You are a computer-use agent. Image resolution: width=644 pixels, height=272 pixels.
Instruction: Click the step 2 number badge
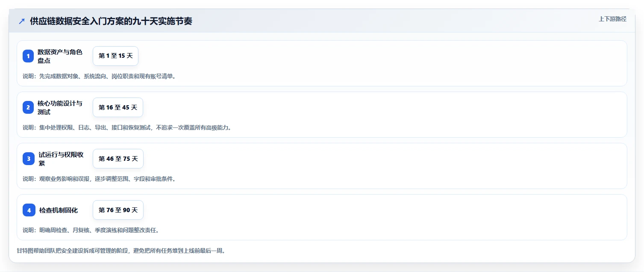tap(28, 107)
